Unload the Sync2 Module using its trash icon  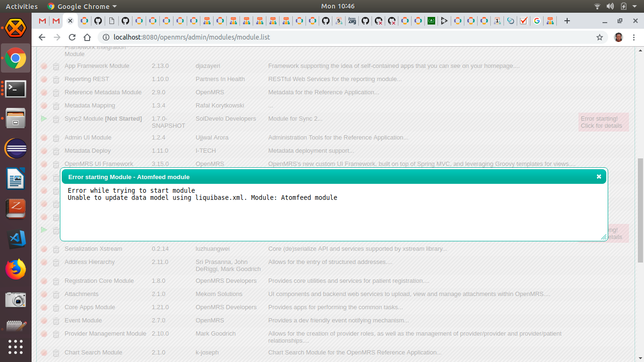56,119
